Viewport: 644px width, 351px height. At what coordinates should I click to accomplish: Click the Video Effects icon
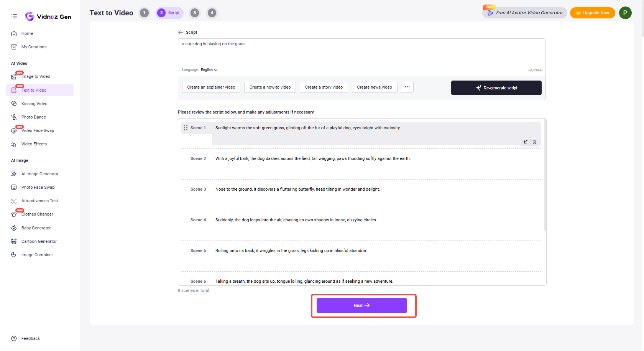tap(14, 144)
